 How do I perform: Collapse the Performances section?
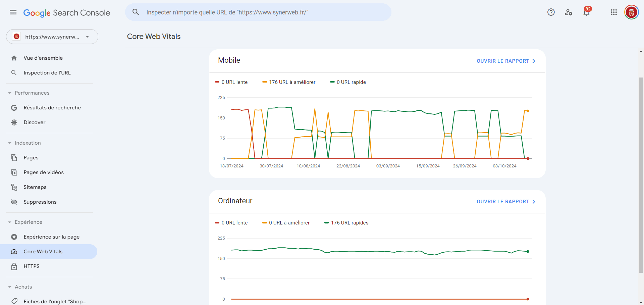click(x=10, y=93)
